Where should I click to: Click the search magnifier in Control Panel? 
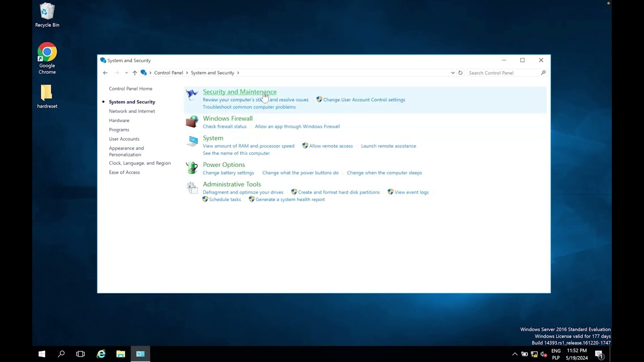[x=543, y=73]
